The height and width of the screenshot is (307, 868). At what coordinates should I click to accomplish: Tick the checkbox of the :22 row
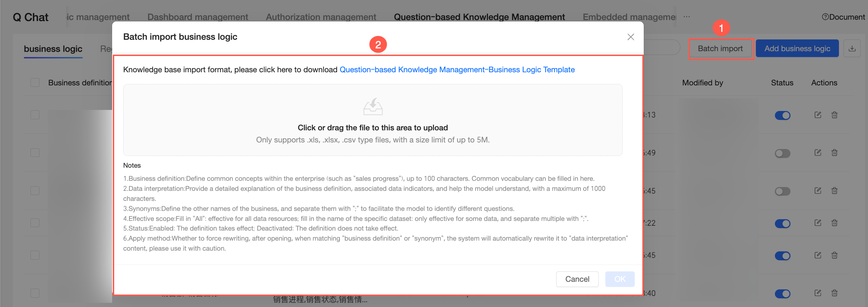click(35, 223)
